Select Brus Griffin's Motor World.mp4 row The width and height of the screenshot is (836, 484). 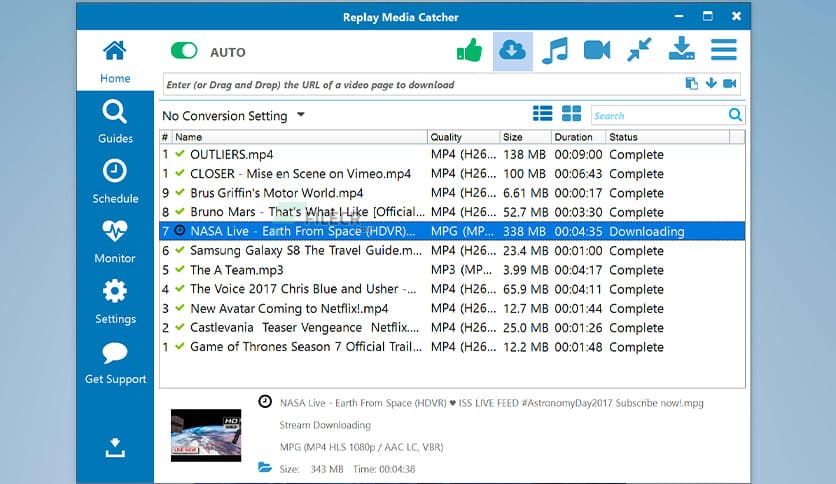point(452,193)
